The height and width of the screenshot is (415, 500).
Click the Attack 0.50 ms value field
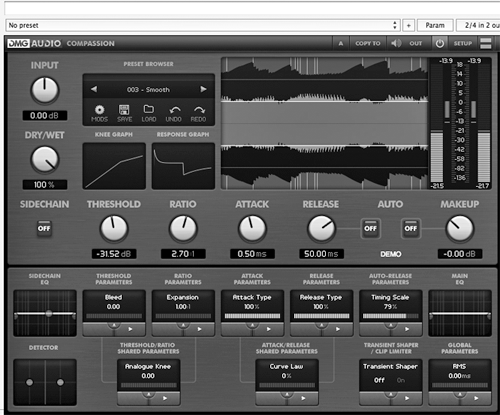252,254
